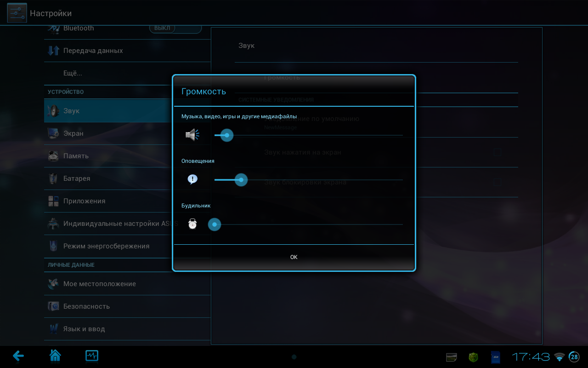Tap the battery level indicator showing 28

(574, 357)
